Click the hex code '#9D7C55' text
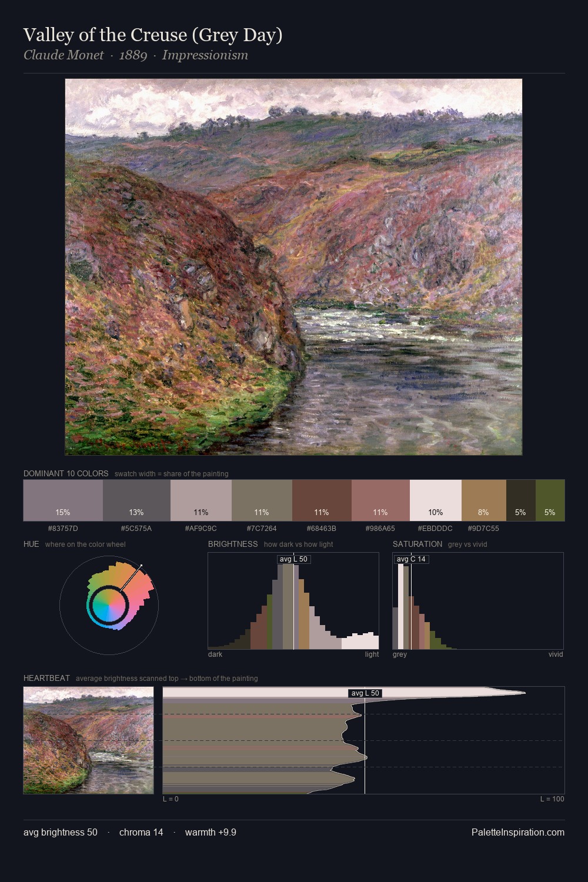 (483, 529)
